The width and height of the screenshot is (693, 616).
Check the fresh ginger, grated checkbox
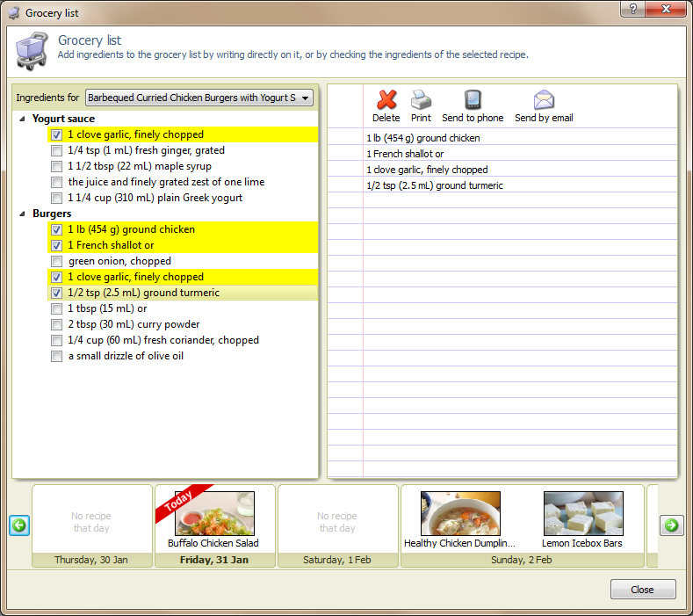click(x=56, y=150)
